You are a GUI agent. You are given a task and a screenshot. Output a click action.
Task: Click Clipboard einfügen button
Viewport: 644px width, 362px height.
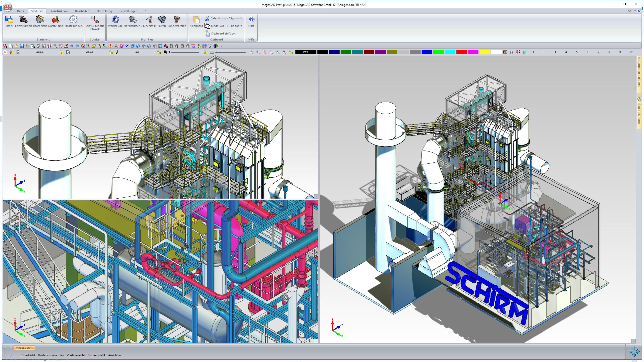[221, 34]
